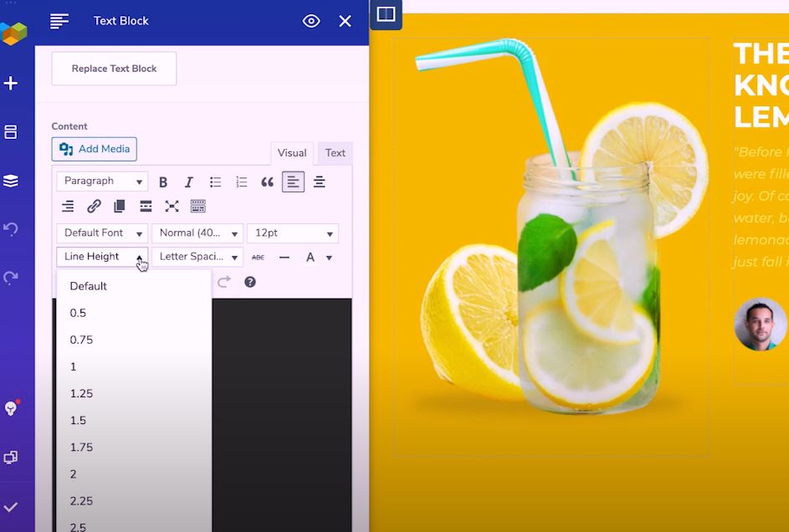Toggle bulleted list
Viewport: 789px width, 532px height.
pyautogui.click(x=215, y=182)
